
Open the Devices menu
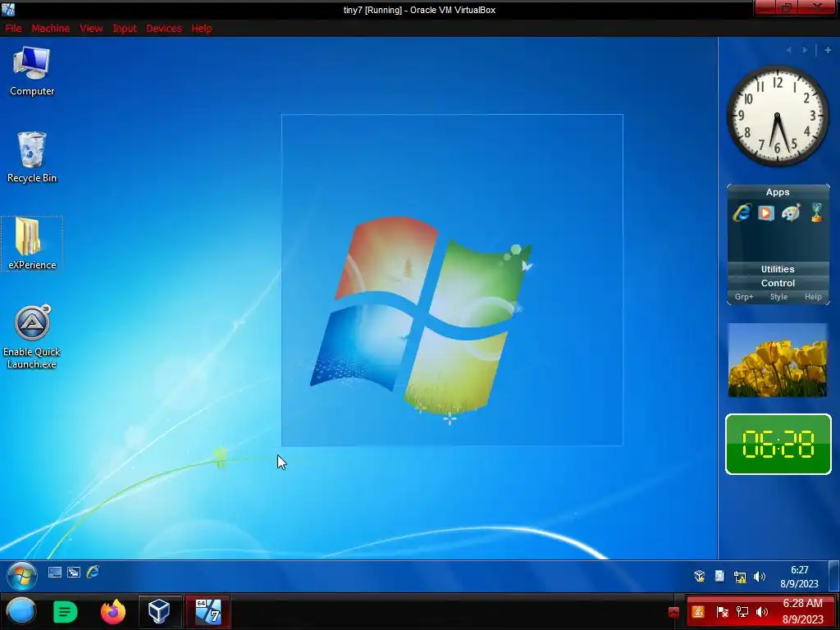pos(164,29)
